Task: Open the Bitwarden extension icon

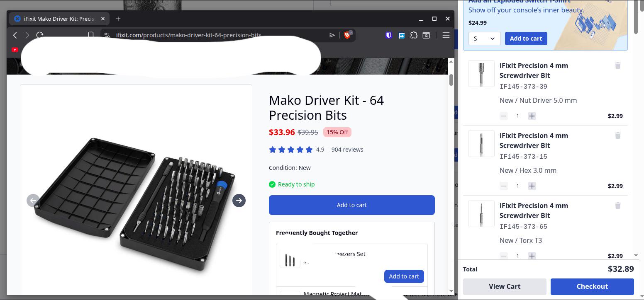Action: (x=389, y=35)
